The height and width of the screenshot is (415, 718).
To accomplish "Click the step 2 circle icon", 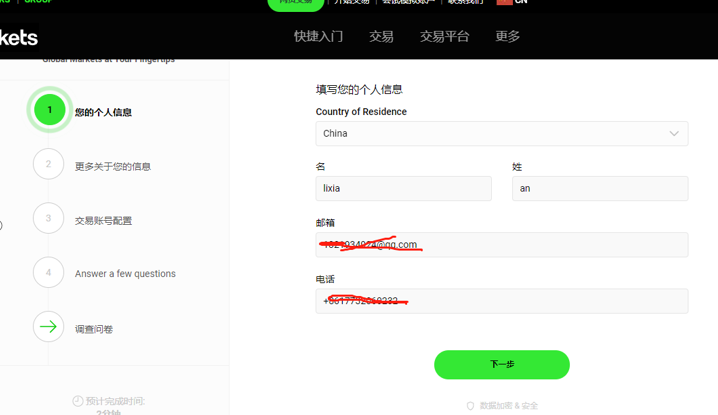I will [x=48, y=164].
